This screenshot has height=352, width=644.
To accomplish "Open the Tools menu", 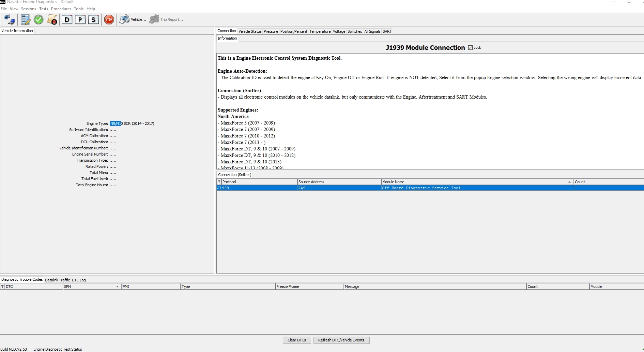I will (x=78, y=9).
